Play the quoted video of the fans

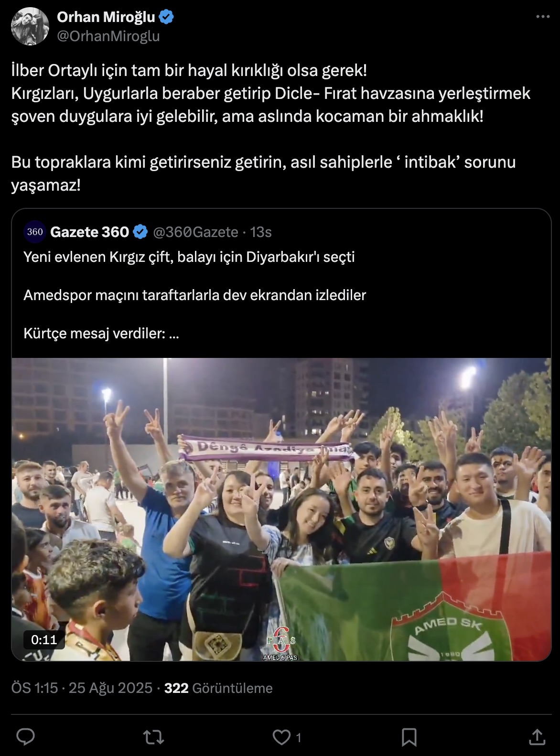click(281, 509)
